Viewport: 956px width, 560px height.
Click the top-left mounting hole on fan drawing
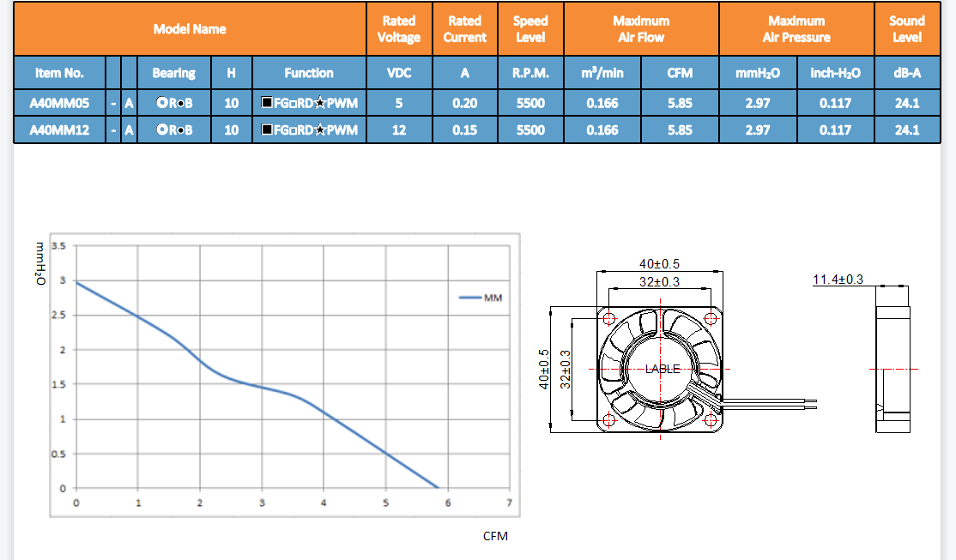click(610, 318)
